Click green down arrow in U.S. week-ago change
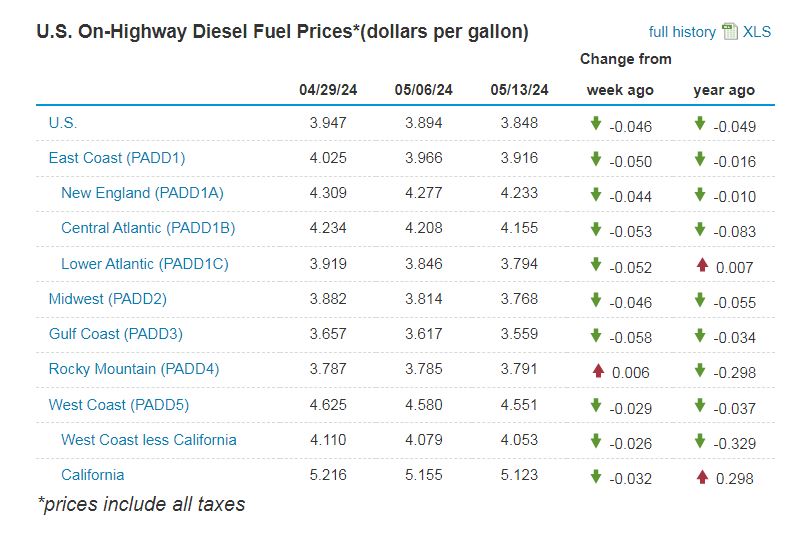This screenshot has height=535, width=795. [x=595, y=124]
